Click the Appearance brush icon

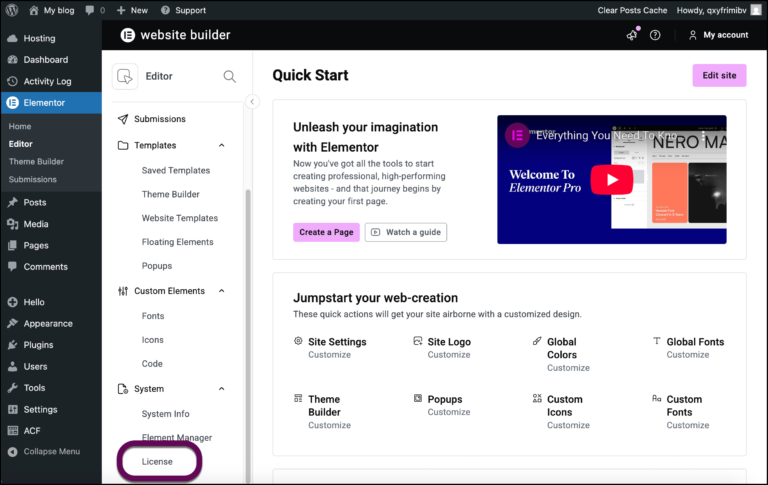point(12,323)
